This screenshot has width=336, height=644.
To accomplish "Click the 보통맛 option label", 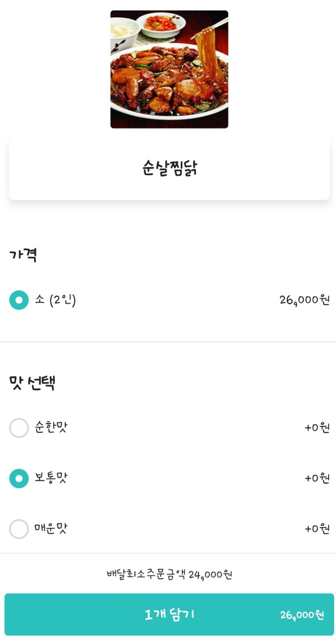I will (51, 478).
